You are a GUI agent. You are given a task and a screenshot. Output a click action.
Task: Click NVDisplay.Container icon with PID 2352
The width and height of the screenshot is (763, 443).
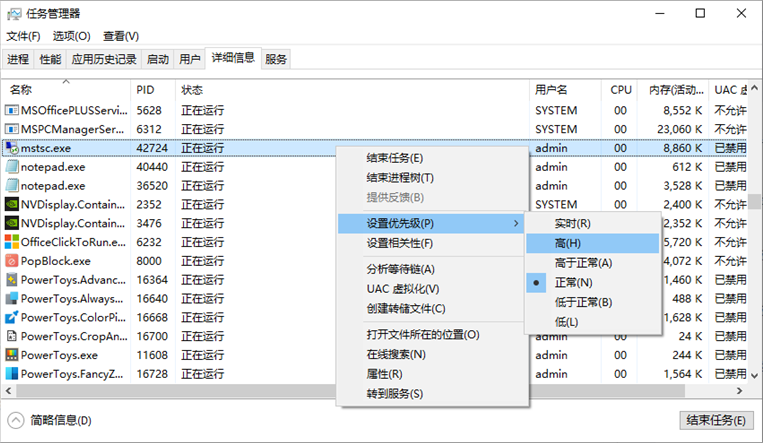pyautogui.click(x=12, y=204)
